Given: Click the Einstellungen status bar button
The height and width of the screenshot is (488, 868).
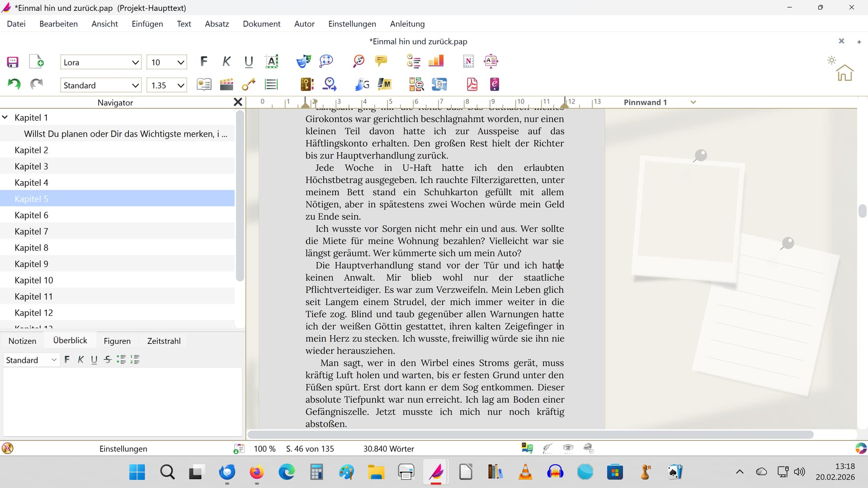Looking at the screenshot, I should 123,449.
